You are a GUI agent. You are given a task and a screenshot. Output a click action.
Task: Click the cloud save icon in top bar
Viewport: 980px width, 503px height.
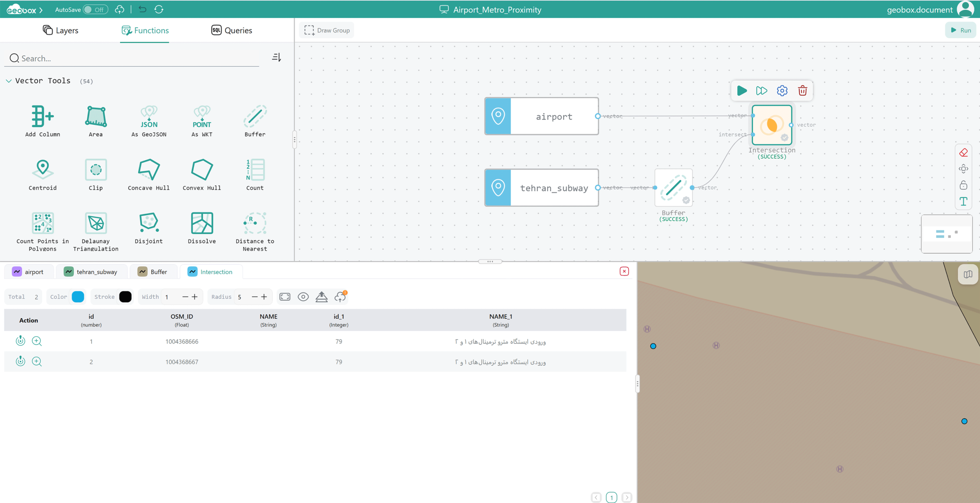[119, 10]
